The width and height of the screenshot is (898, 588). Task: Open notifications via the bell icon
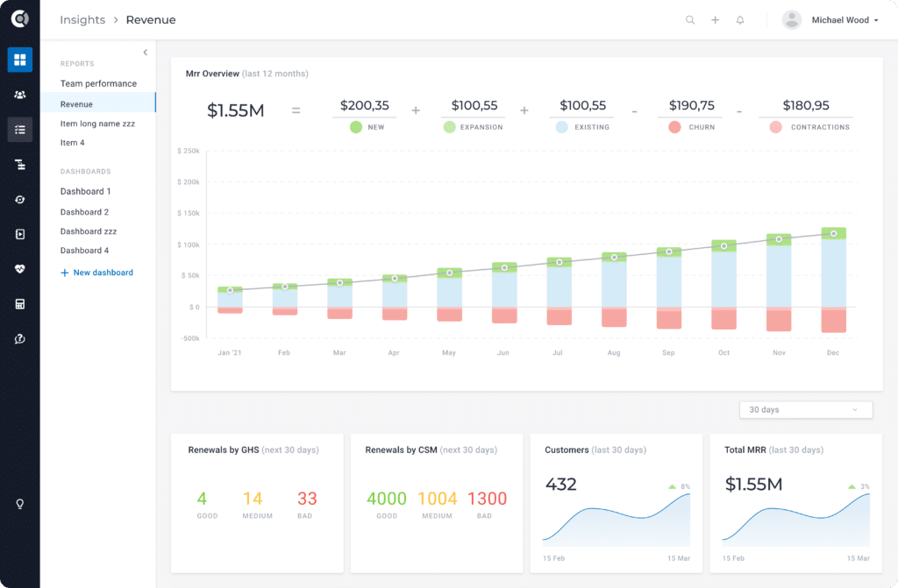[740, 20]
